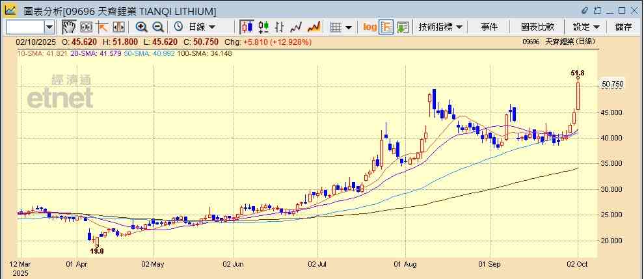644x279 pixels.
Task: Select the hand pan tool
Action: point(69,27)
